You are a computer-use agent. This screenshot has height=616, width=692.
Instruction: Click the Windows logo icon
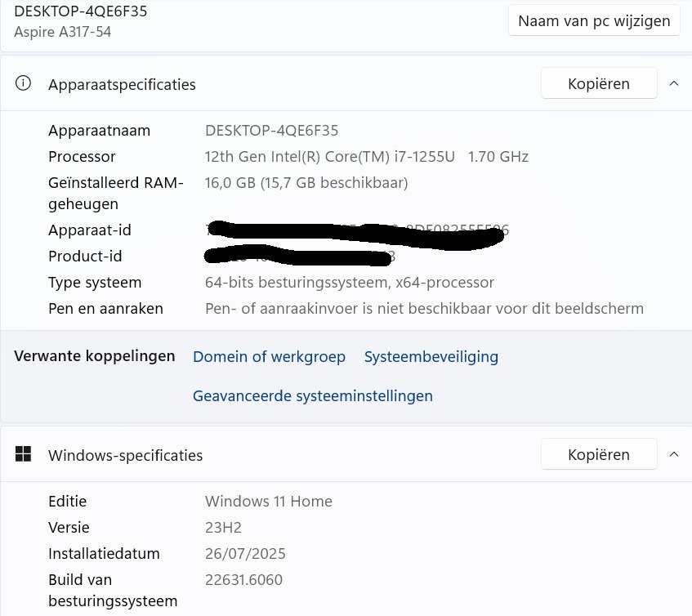click(x=23, y=454)
